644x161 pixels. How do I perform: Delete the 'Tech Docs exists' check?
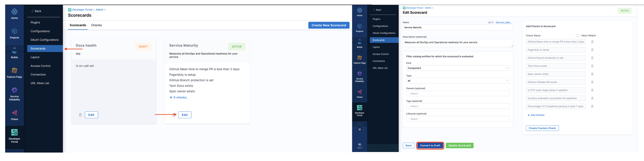592,66
